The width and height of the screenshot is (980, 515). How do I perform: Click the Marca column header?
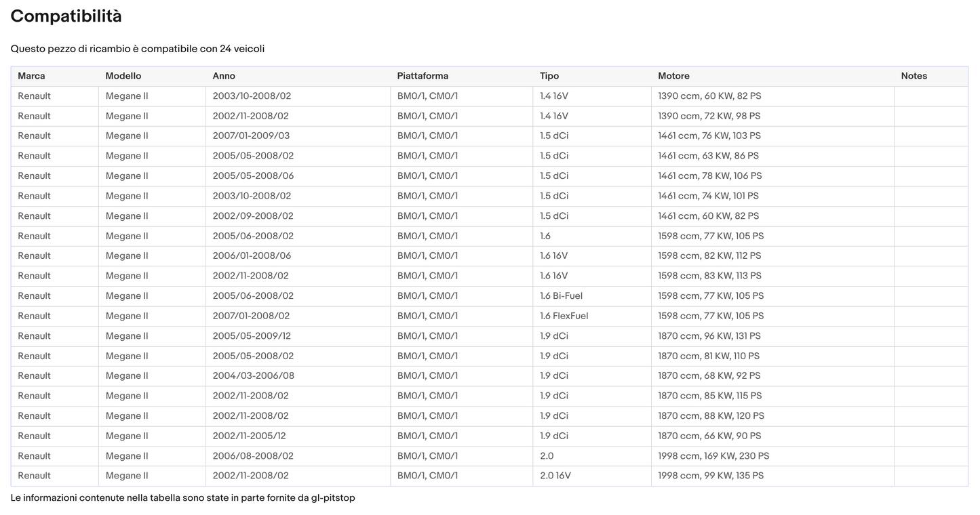pyautogui.click(x=31, y=76)
